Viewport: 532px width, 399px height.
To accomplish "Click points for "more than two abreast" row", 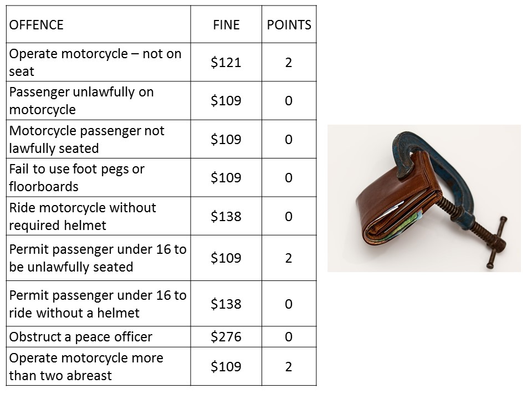I will pos(289,366).
